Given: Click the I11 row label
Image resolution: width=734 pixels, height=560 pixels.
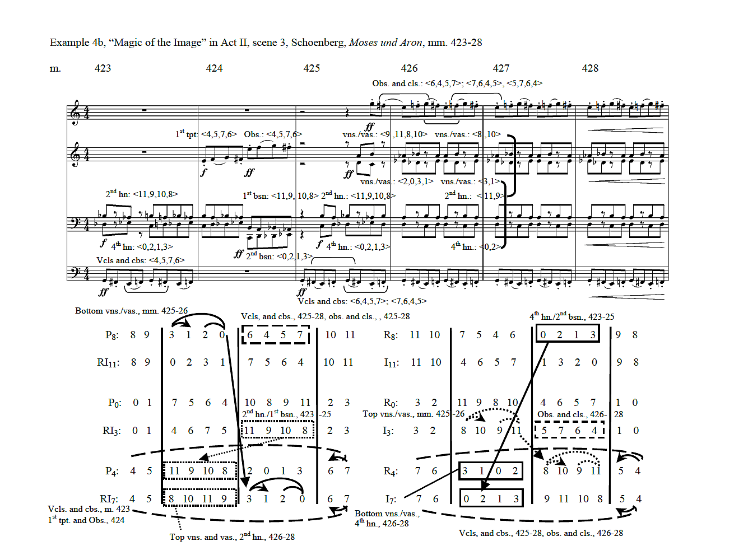Looking at the screenshot, I should tap(391, 362).
